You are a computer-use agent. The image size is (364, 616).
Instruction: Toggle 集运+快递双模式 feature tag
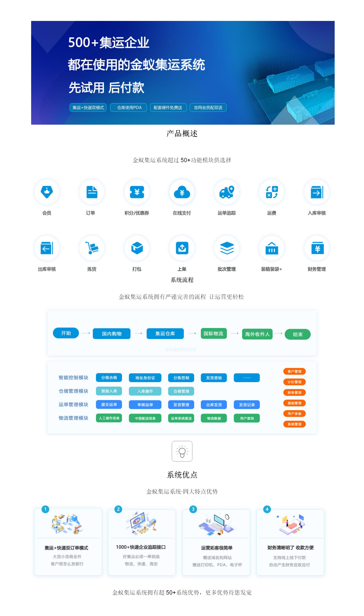pos(67,104)
